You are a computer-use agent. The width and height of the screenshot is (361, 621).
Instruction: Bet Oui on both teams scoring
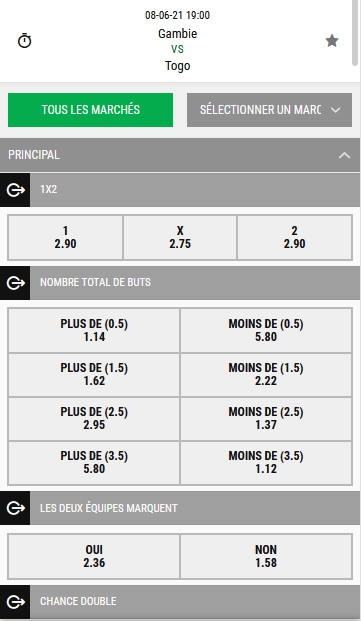[94, 556]
